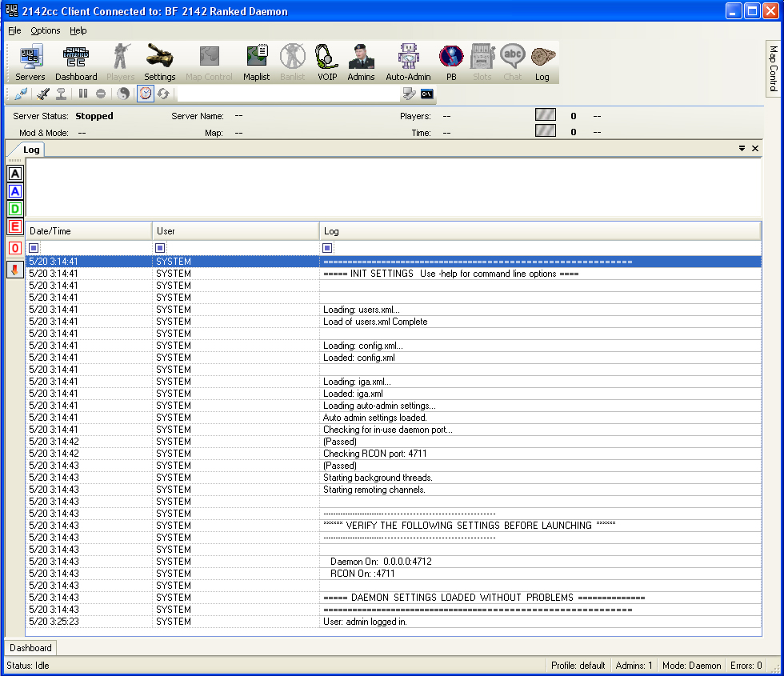Open the File menu
The width and height of the screenshot is (784, 676).
14,30
